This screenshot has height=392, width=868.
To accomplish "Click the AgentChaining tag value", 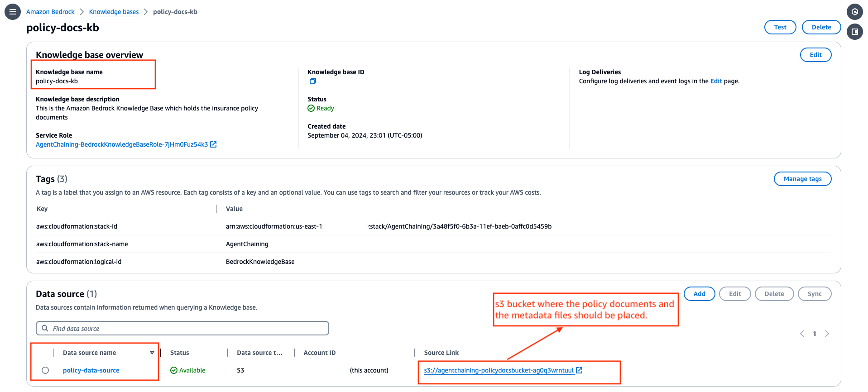I will [x=247, y=244].
